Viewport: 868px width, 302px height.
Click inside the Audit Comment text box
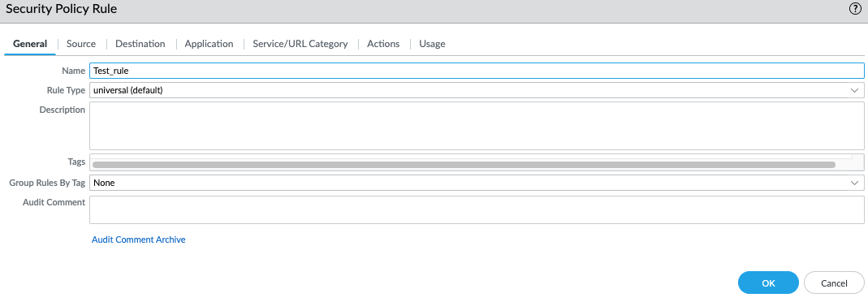477,209
